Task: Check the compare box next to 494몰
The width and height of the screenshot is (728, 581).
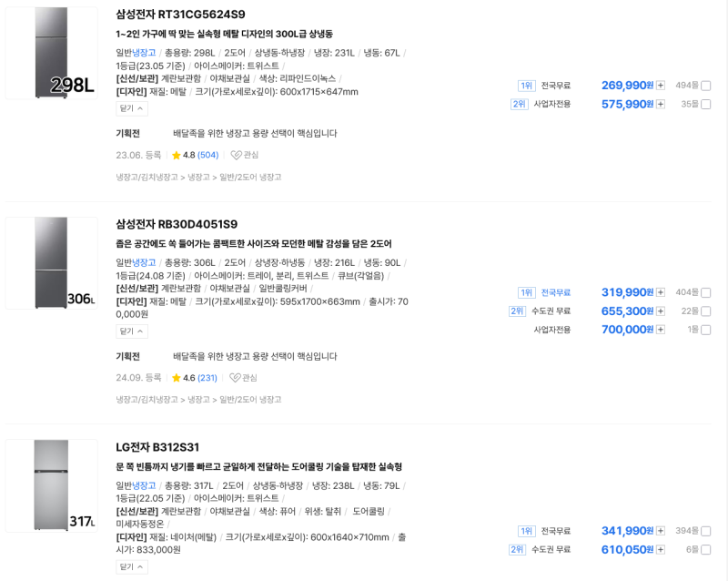Action: 706,86
